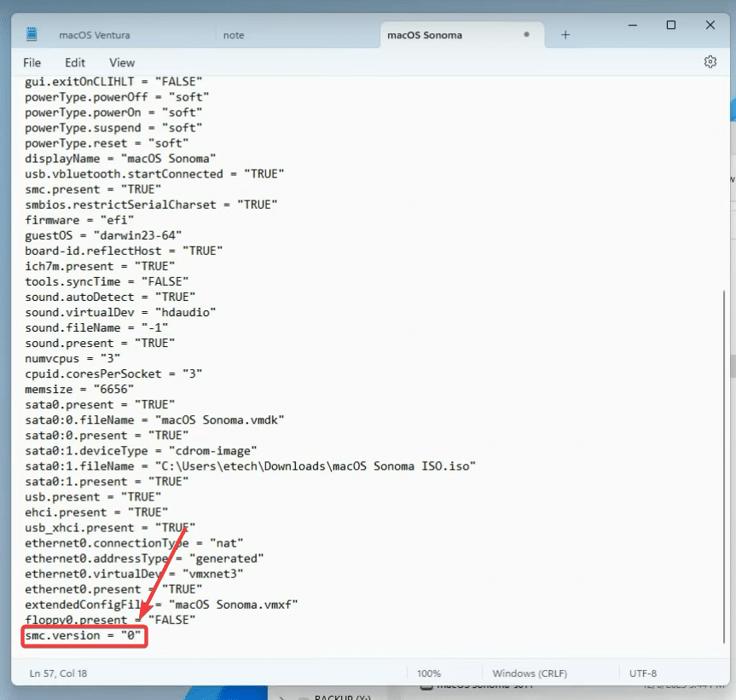Click the sound.fileName = "-1" line
The height and width of the screenshot is (700, 736).
pyautogui.click(x=96, y=328)
